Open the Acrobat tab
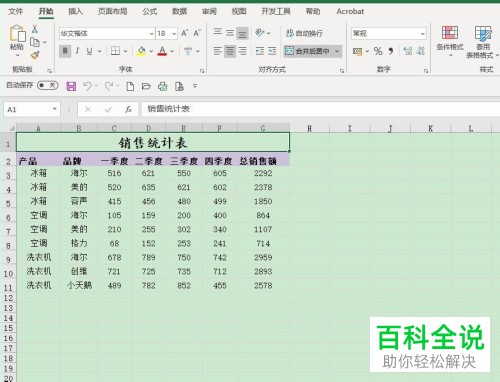Screen dimensions: 500x382 (x=350, y=11)
